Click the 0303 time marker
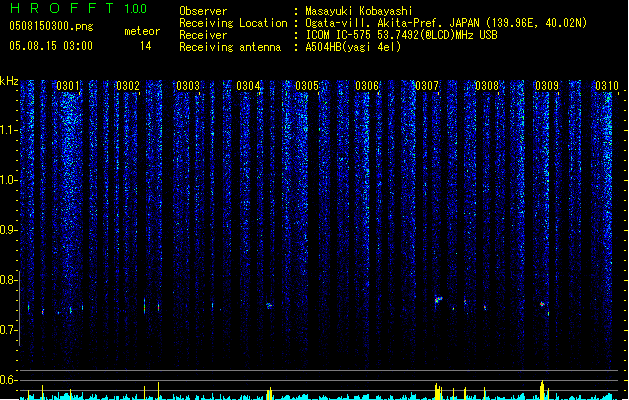The height and width of the screenshot is (400, 629). (188, 86)
